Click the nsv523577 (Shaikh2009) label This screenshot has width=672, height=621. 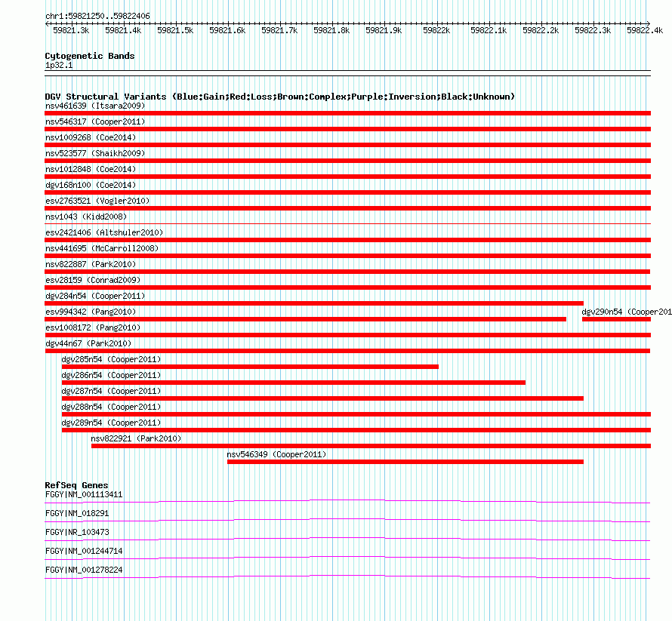click(95, 153)
